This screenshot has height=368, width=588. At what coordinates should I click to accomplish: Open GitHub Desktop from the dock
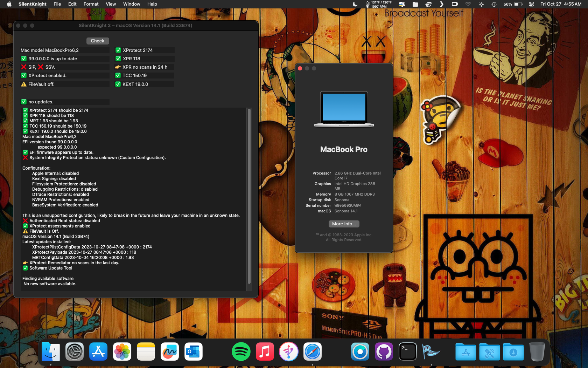(384, 352)
